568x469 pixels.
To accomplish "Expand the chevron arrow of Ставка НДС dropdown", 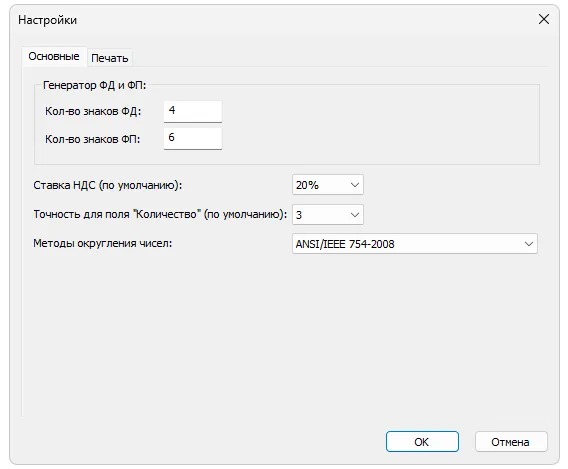I will point(355,185).
